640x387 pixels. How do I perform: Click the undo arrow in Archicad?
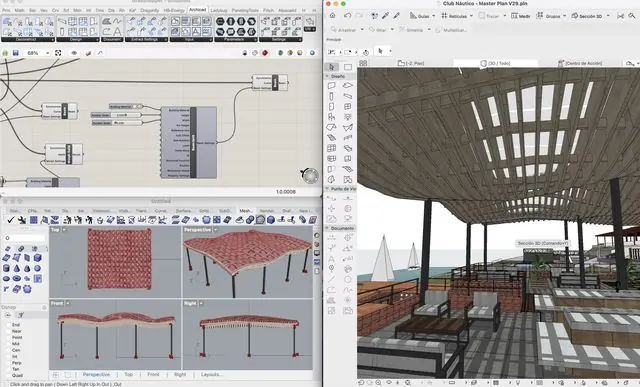(x=347, y=16)
